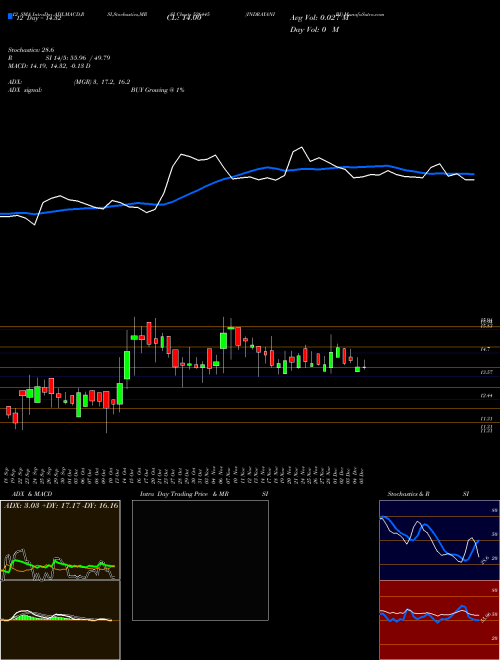Click the 'SI 14/3: 35.96 / 49.79' value
This screenshot has height=660, width=500.
pos(78,58)
